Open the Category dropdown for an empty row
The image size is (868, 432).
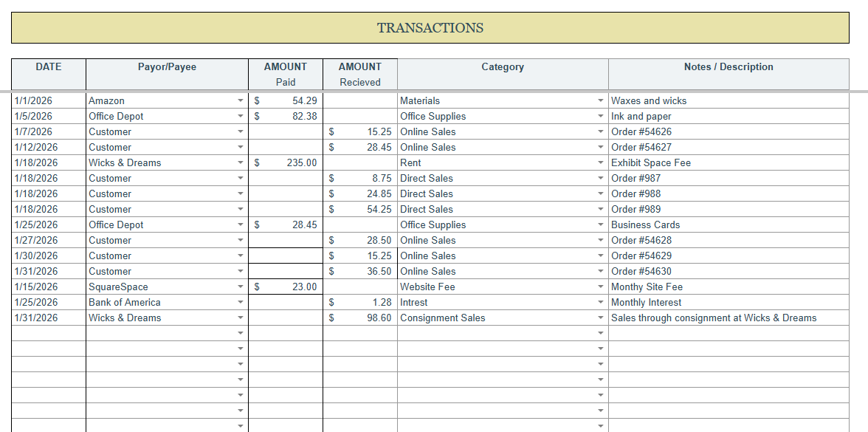coord(600,333)
